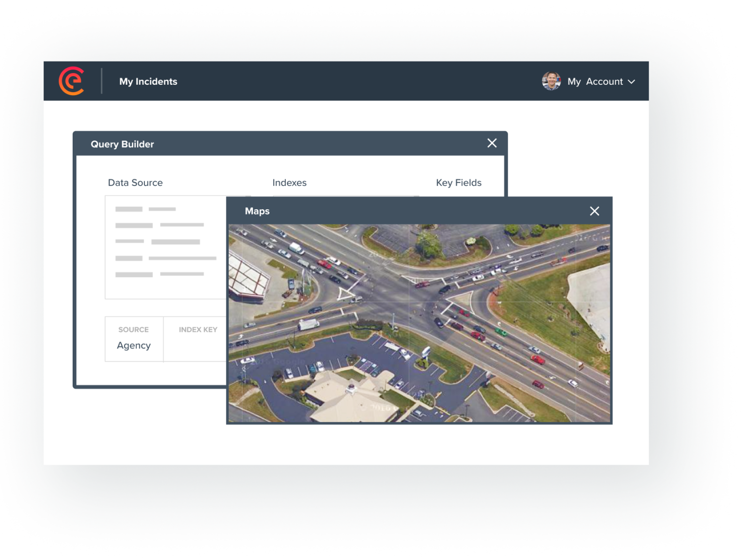Close the Maps window
744x560 pixels.
tap(594, 211)
